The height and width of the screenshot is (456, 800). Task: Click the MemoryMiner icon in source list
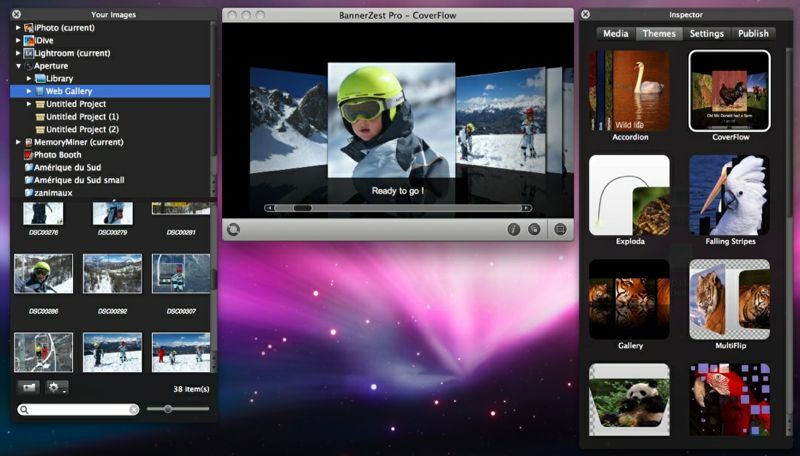[x=29, y=142]
